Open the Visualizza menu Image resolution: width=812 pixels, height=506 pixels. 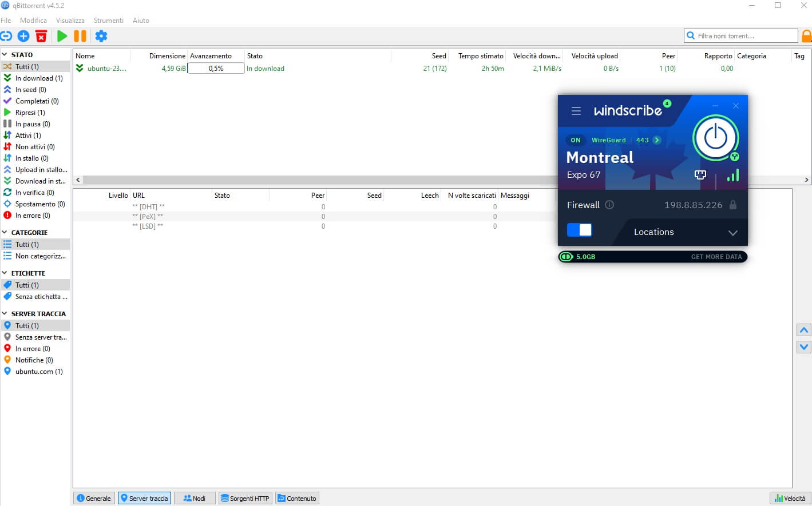(x=70, y=20)
